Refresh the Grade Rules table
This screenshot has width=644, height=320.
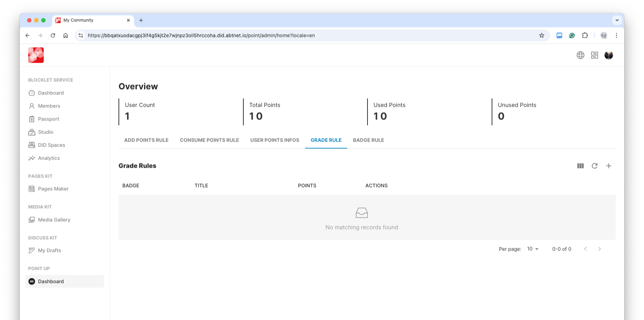[594, 166]
